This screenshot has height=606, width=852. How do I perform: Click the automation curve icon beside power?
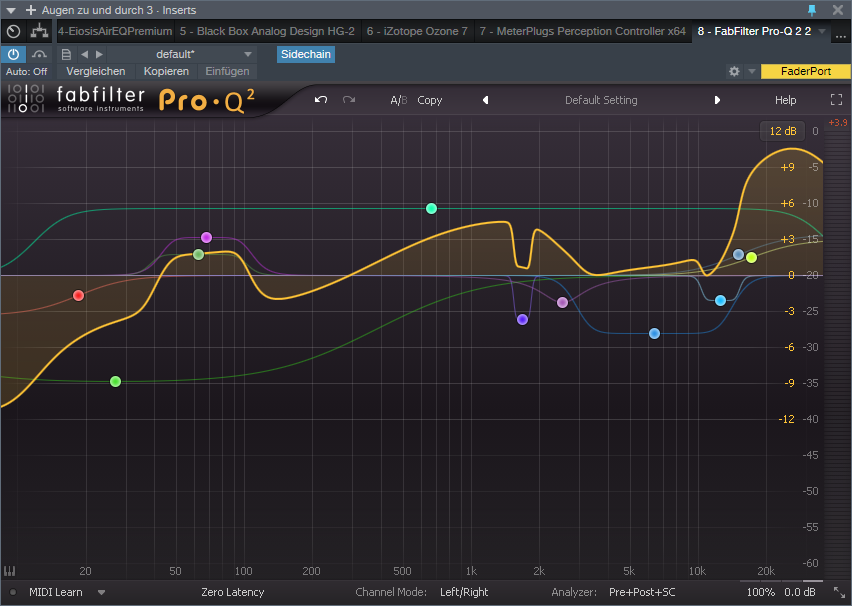click(39, 54)
